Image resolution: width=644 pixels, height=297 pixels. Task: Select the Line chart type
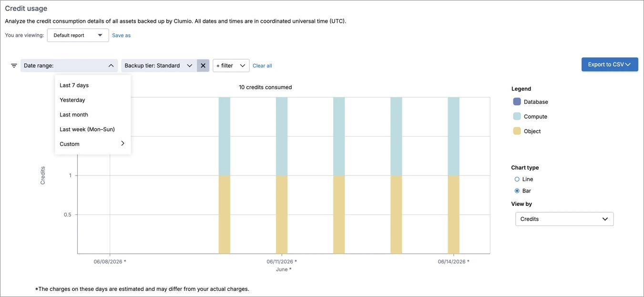[517, 179]
